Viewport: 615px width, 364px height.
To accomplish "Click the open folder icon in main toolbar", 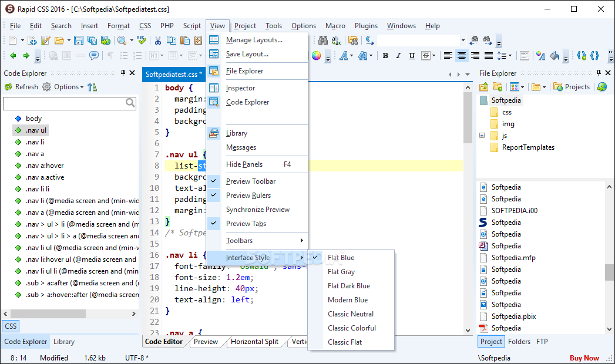I will click(59, 41).
